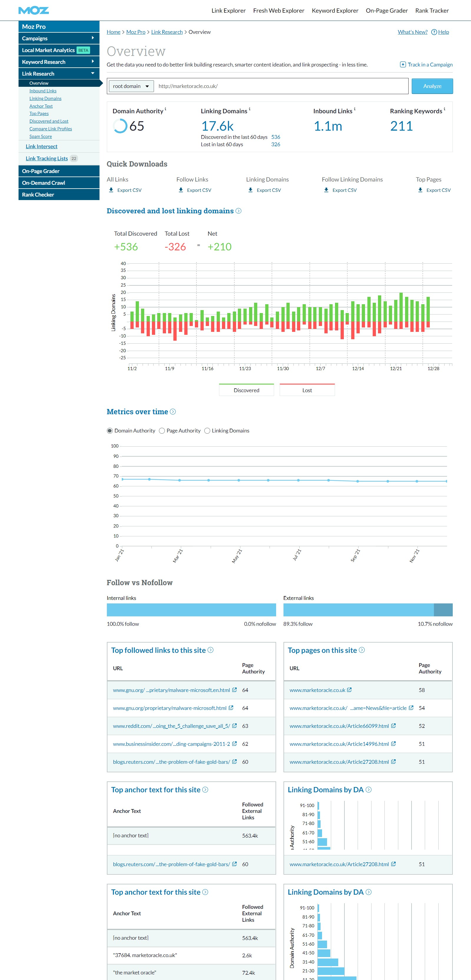Open Spam Score in the sidebar

tap(40, 137)
